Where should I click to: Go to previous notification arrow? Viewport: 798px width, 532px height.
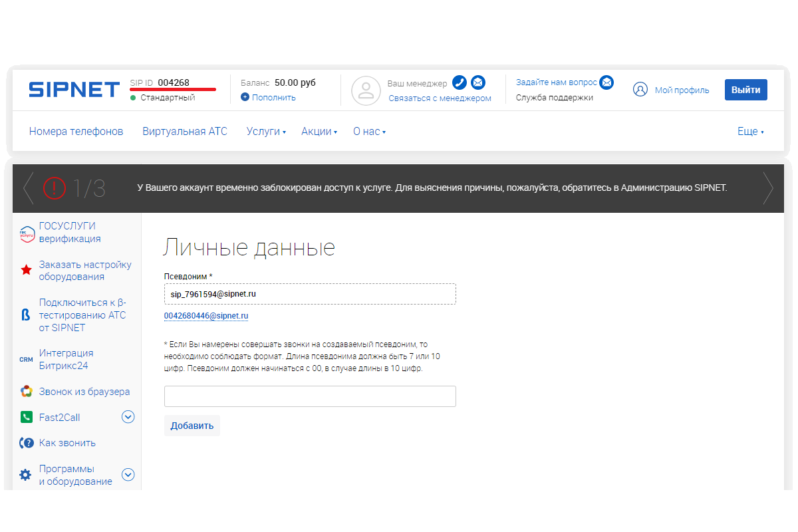(28, 189)
